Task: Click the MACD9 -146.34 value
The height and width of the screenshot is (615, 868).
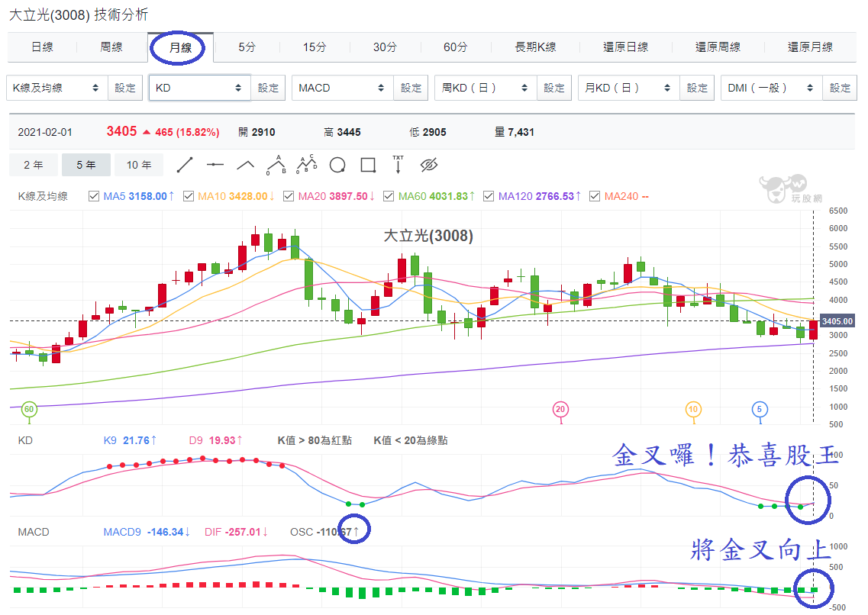Action: pyautogui.click(x=147, y=532)
